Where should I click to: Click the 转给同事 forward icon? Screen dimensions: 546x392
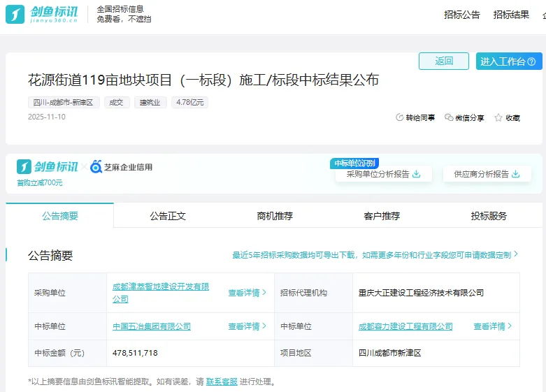400,118
